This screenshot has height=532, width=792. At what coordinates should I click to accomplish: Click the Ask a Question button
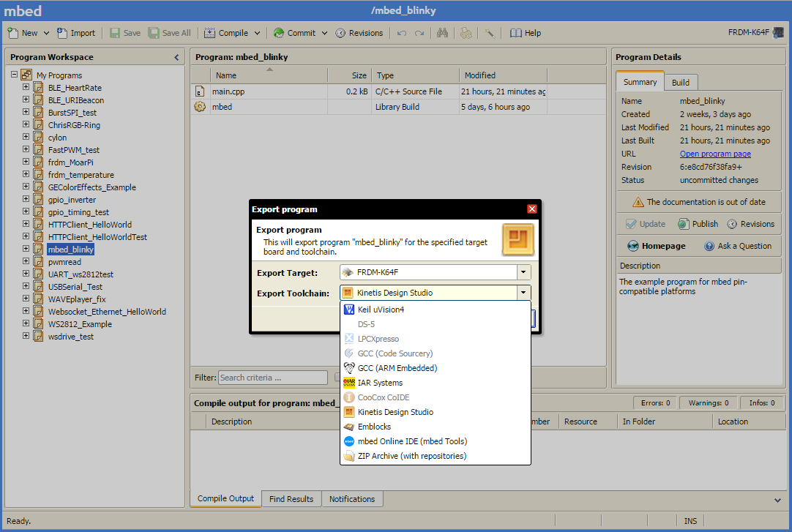point(738,246)
